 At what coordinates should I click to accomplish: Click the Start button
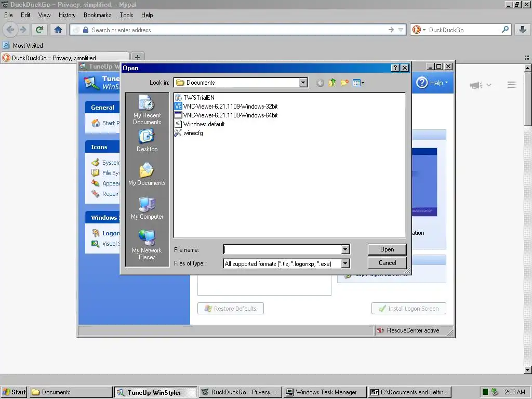[x=14, y=392]
